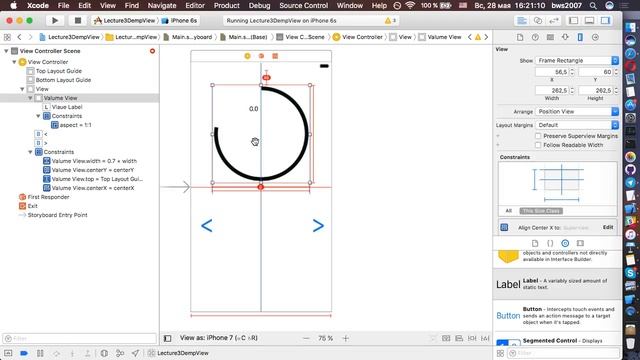Collapse the Valume View row
The image size is (640, 360).
click(x=30, y=98)
